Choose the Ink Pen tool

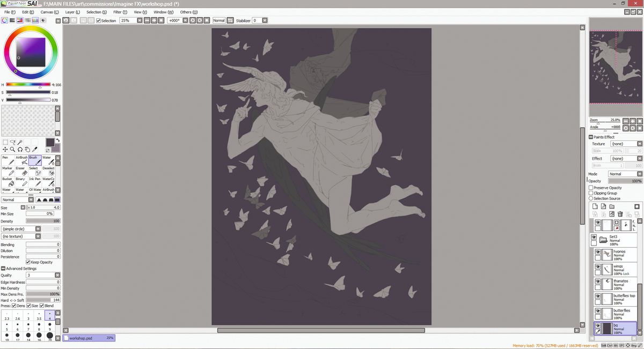coord(35,182)
